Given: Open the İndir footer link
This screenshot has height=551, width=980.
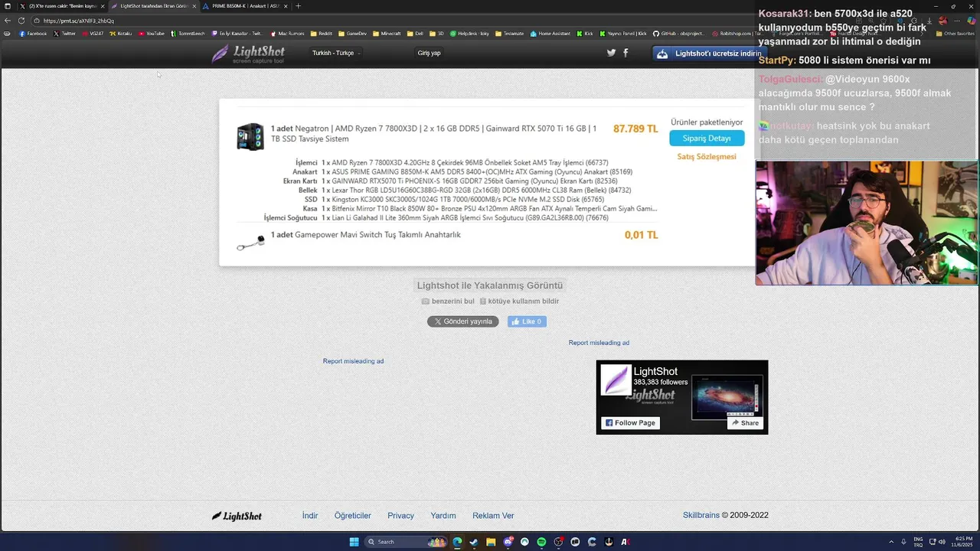Looking at the screenshot, I should tap(310, 516).
